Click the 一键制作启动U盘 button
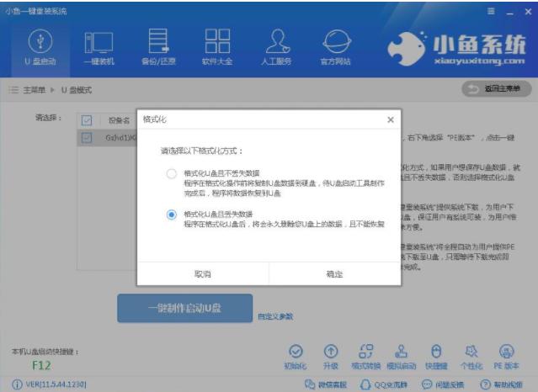The height and width of the screenshot is (392, 538). pos(185,308)
